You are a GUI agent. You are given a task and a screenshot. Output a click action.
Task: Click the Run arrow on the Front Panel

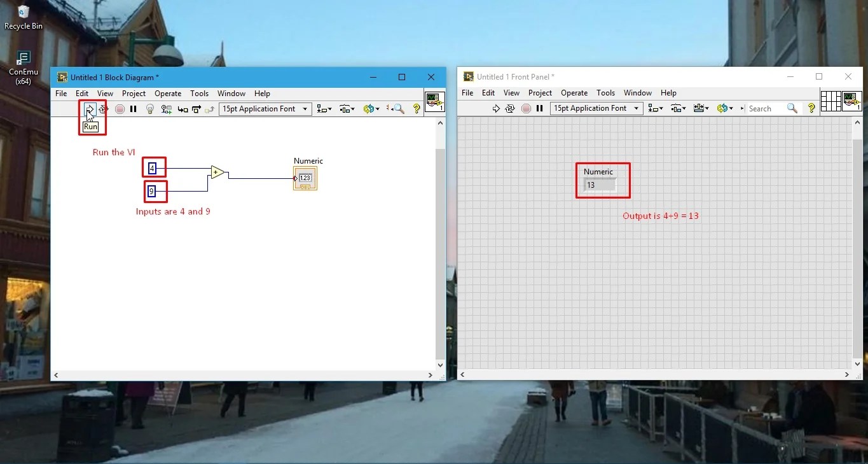(497, 109)
